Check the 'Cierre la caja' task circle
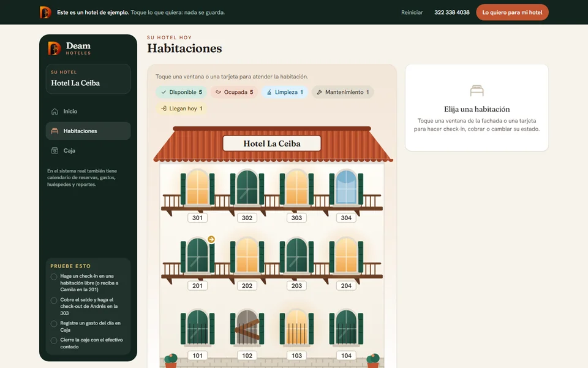Image resolution: width=588 pixels, height=368 pixels. [54, 340]
